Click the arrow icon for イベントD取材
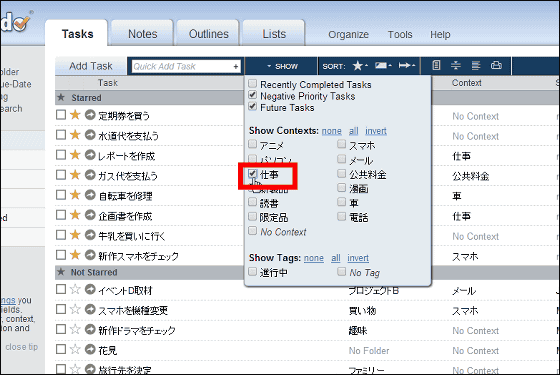 point(90,289)
